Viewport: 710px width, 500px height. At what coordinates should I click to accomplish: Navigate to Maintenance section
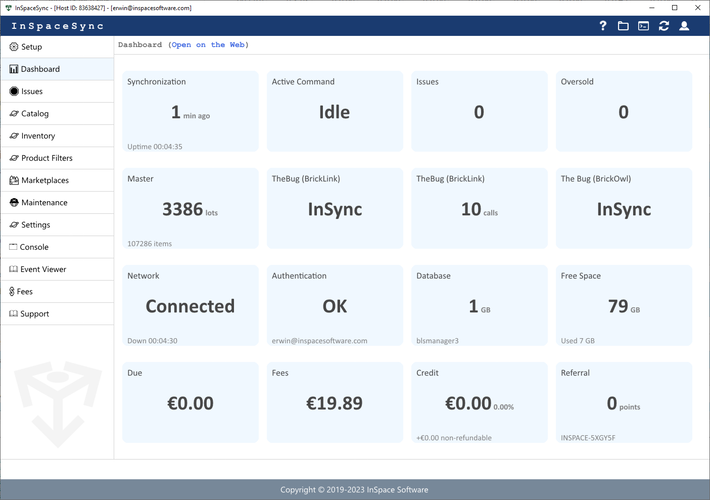click(44, 203)
